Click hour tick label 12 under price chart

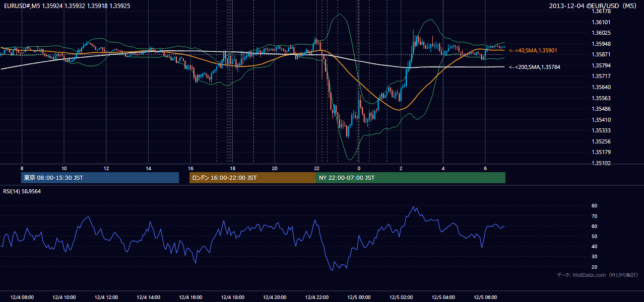coord(106,168)
